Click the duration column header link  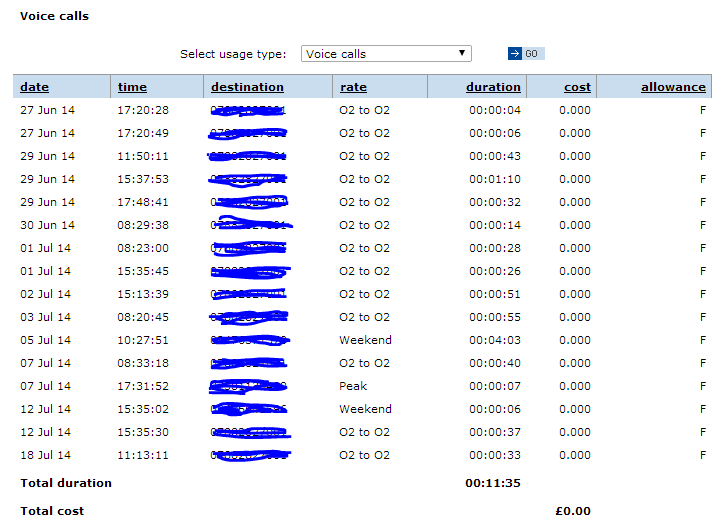pyautogui.click(x=493, y=87)
